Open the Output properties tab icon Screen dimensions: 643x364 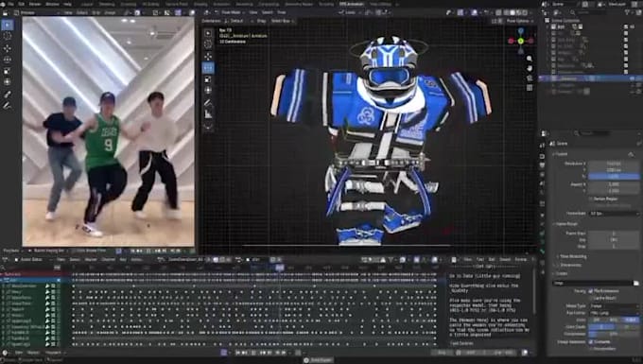pyautogui.click(x=542, y=165)
